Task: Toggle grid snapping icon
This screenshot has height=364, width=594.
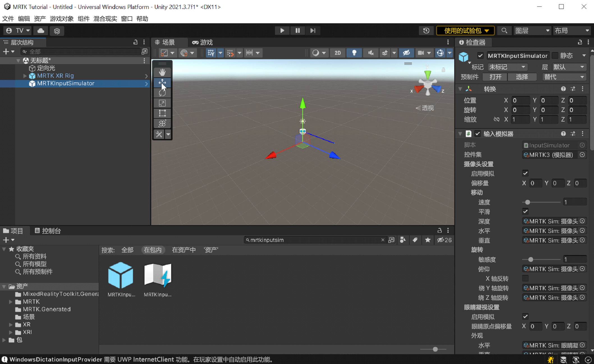Action: point(211,53)
